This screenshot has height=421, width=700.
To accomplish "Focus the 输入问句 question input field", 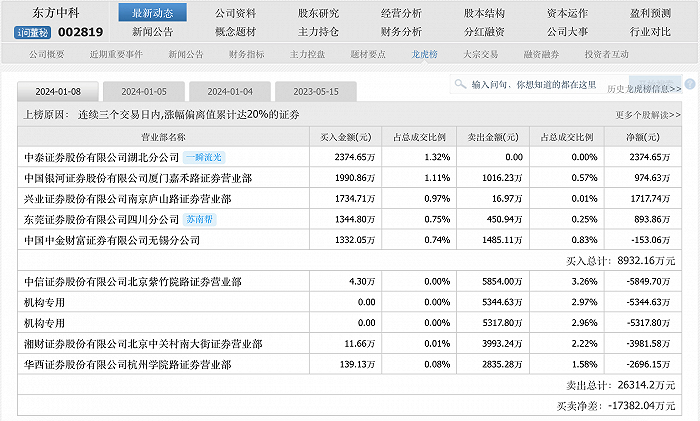I will point(533,85).
